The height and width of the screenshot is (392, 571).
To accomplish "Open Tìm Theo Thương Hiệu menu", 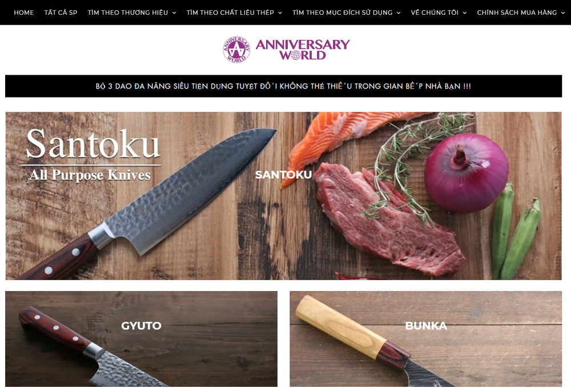I will (x=128, y=13).
